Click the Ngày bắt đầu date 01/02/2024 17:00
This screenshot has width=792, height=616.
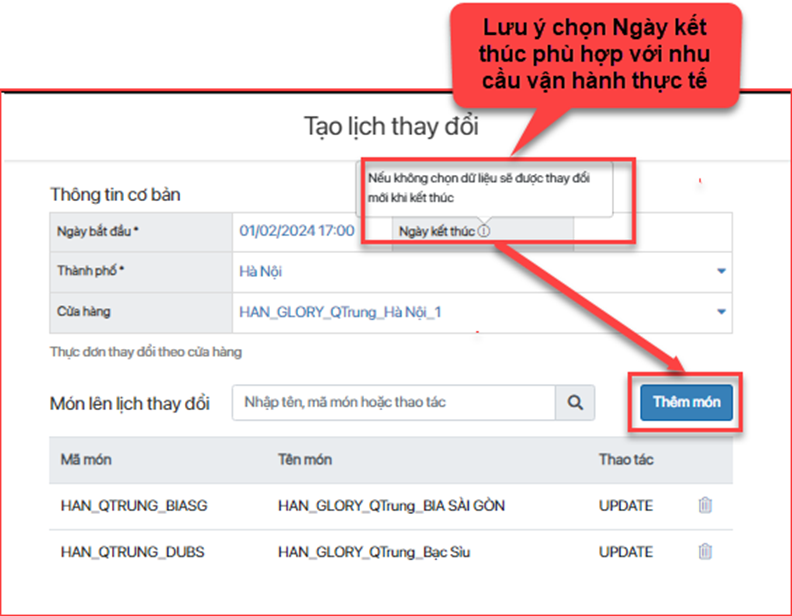(297, 231)
